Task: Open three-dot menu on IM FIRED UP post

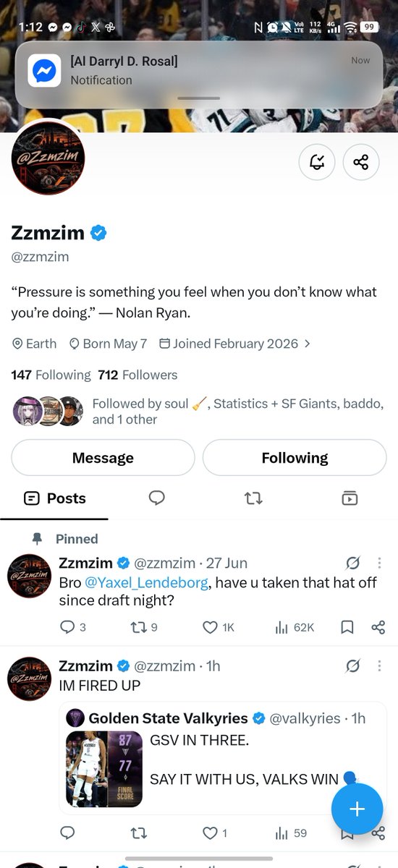Action: click(x=380, y=665)
